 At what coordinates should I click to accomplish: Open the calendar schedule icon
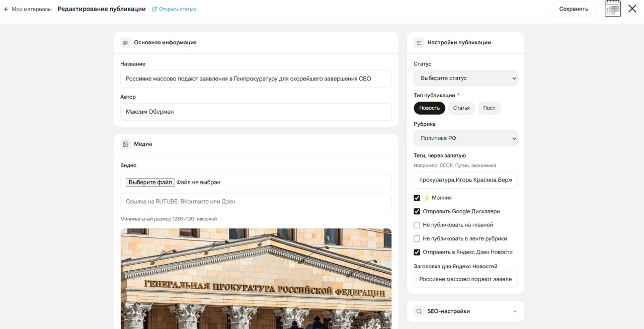pyautogui.click(x=613, y=9)
